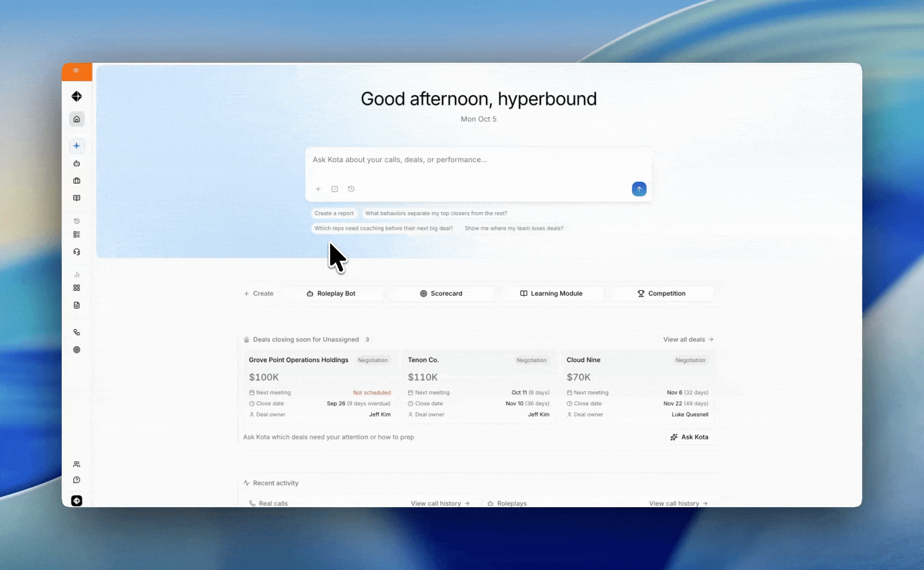Open the open-book learning icon in sidebar
The width and height of the screenshot is (924, 570).
(x=76, y=198)
